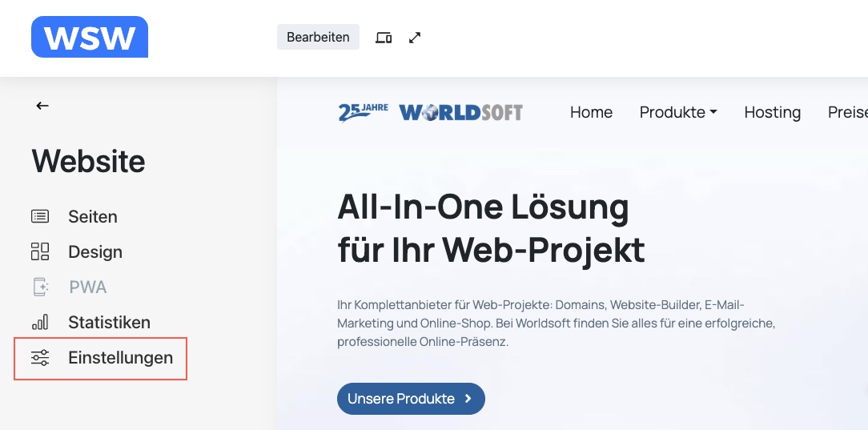Navigate to Home in site navigation
Screen dimensions: 868x430
click(x=591, y=112)
